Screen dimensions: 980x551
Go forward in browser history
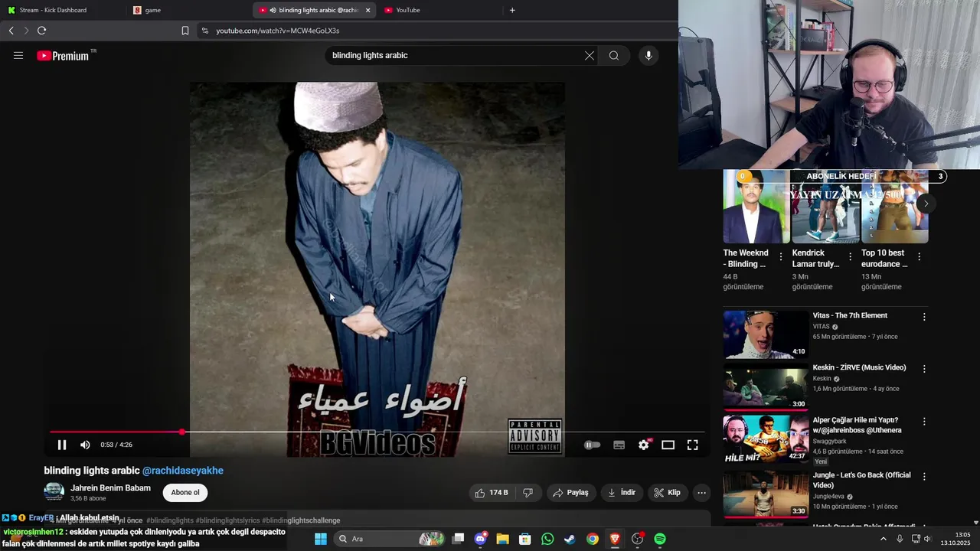[26, 31]
